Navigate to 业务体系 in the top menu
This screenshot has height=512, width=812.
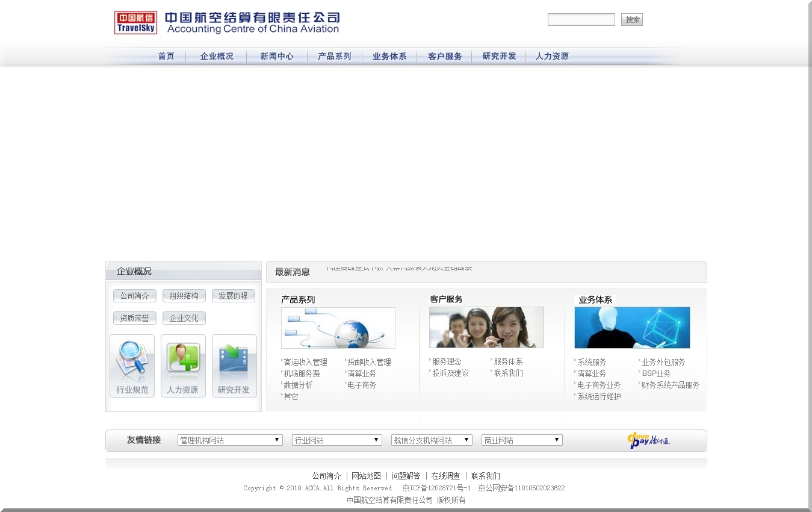(389, 56)
